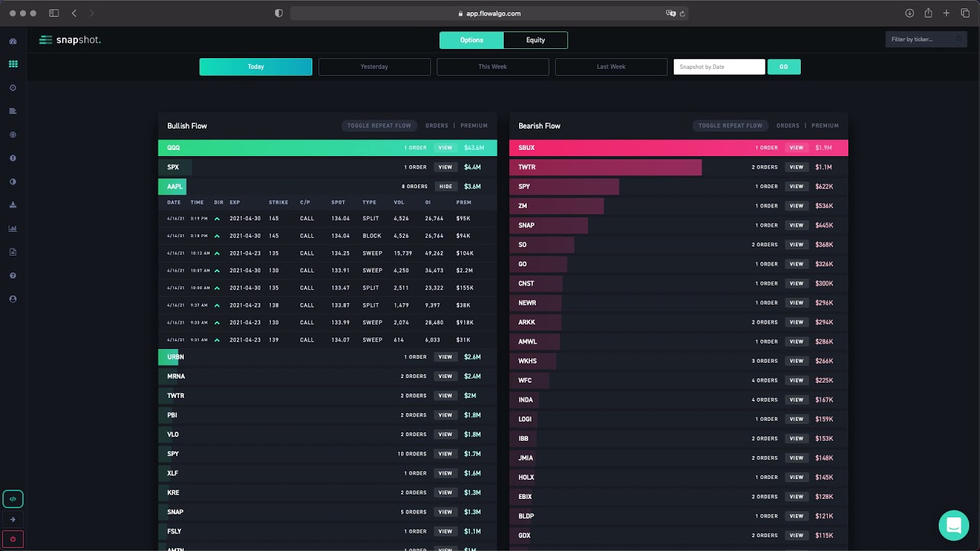The width and height of the screenshot is (980, 551).
Task: Sort Bearish Flow by PREMIUM
Action: tap(825, 126)
